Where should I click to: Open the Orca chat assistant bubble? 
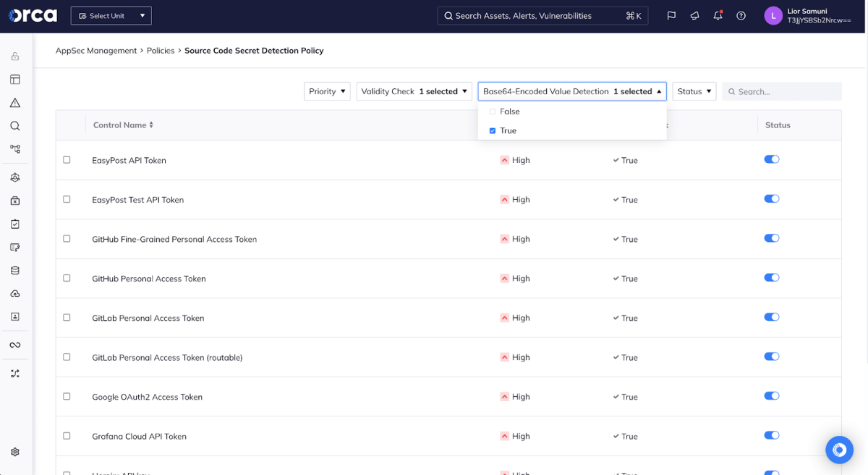839,450
